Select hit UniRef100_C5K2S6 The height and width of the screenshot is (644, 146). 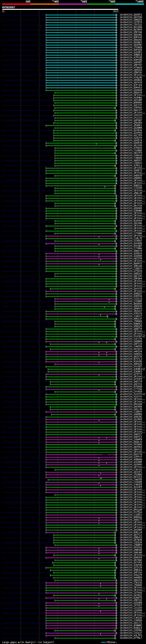click(x=131, y=583)
